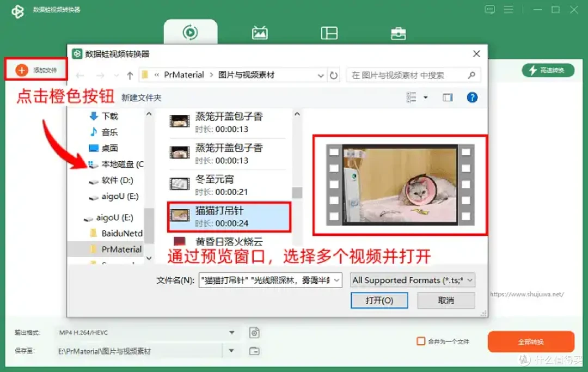This screenshot has width=588, height=372.
Task: Open the collage layout tab
Action: coord(329,33)
